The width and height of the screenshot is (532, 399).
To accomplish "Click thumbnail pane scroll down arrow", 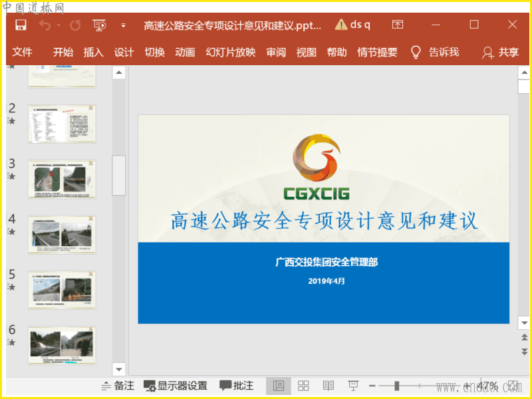I will click(x=119, y=369).
